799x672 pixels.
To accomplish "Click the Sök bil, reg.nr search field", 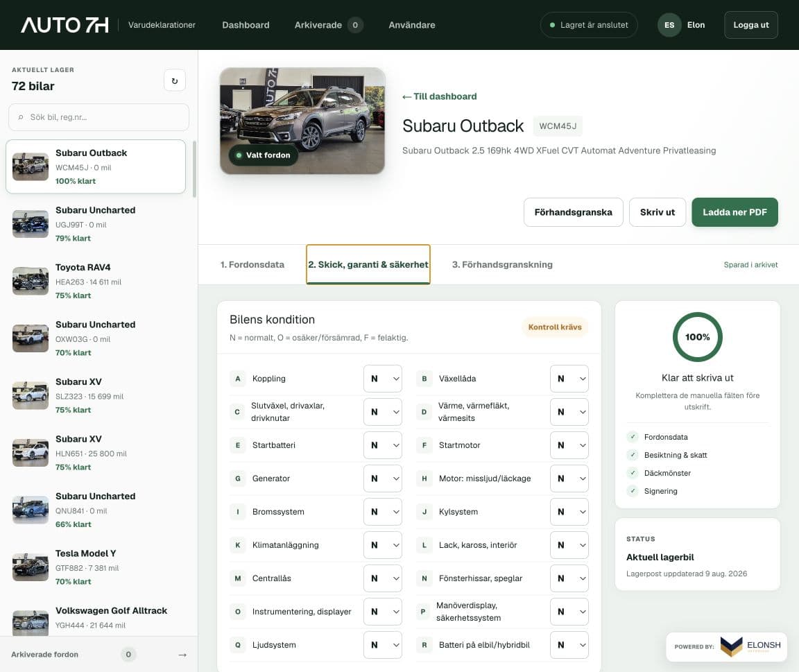I will tap(99, 117).
